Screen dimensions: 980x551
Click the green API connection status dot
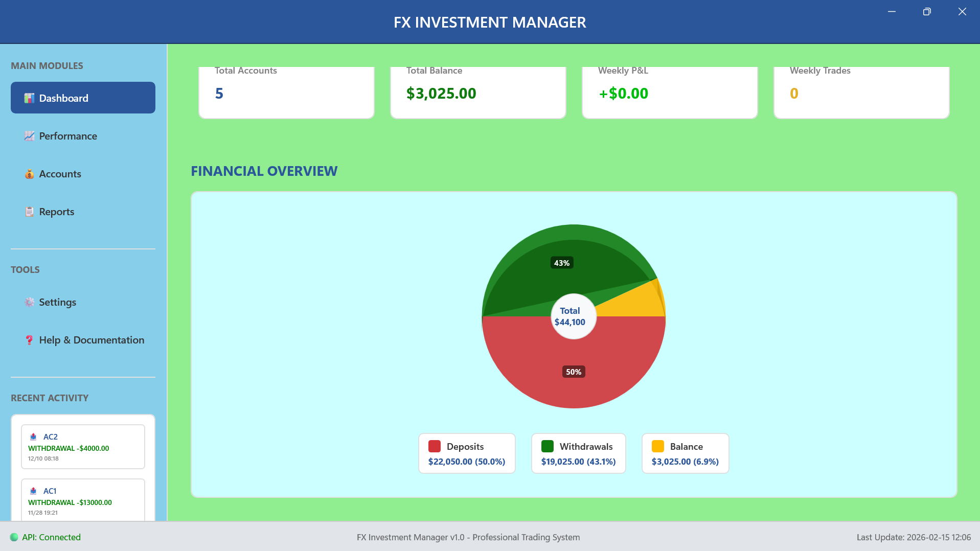[x=14, y=537]
